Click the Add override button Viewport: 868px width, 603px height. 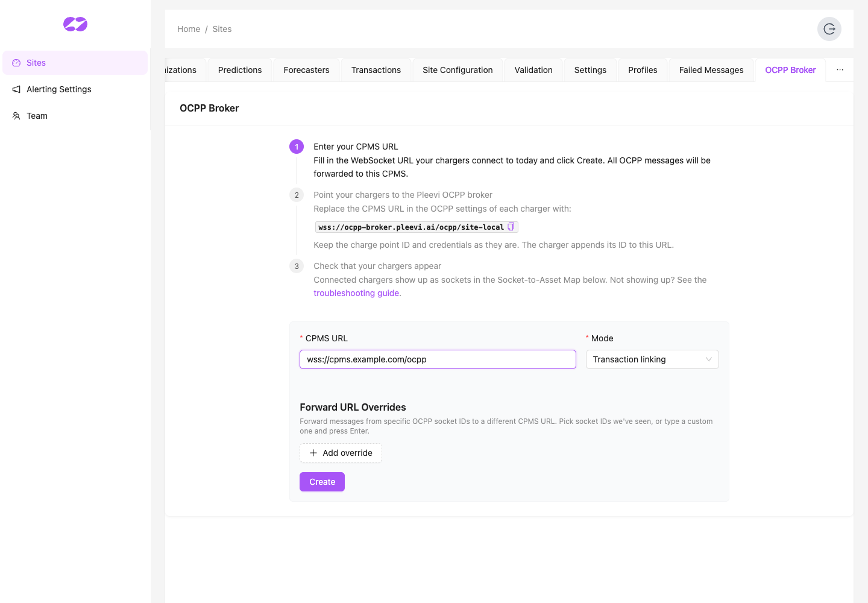[x=341, y=453]
